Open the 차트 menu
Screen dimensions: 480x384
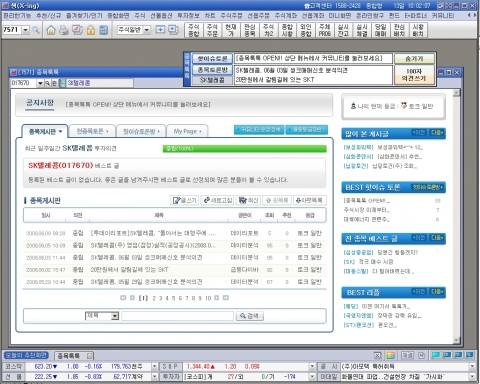210,16
